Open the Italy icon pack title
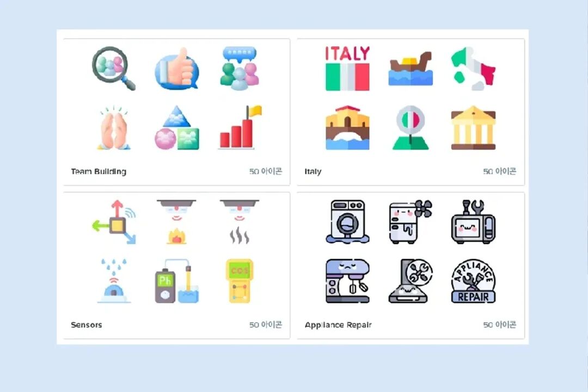 pyautogui.click(x=313, y=171)
